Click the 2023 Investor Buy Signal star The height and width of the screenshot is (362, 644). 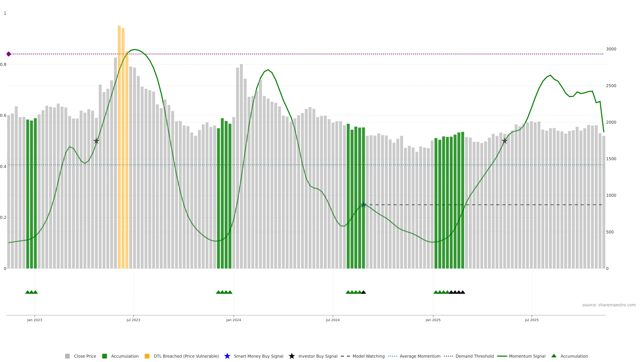(96, 141)
